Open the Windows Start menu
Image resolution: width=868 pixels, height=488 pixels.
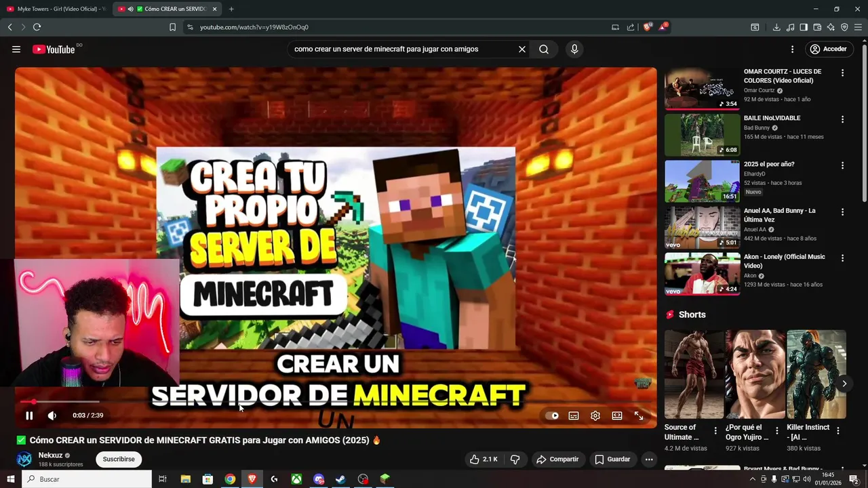(x=10, y=479)
